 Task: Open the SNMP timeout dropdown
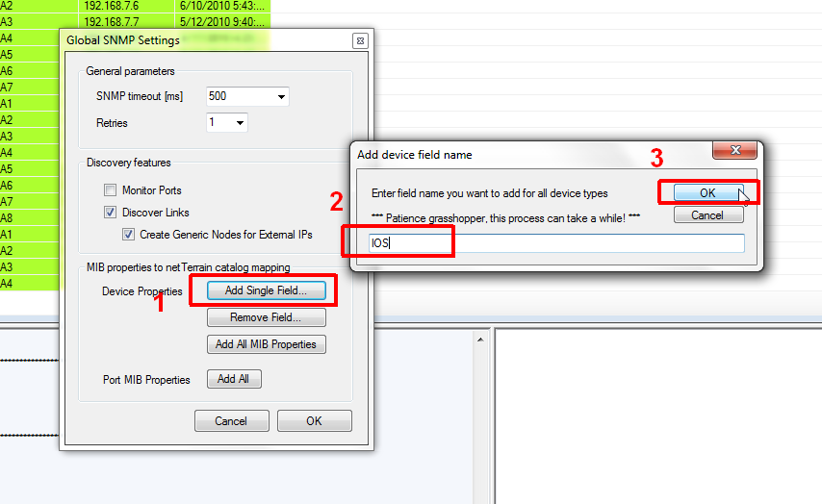[281, 96]
